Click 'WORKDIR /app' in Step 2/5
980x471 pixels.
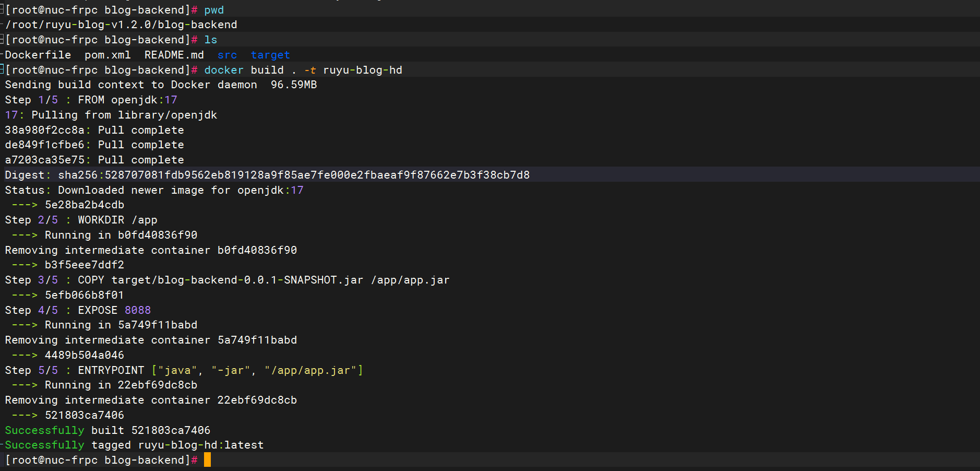(x=118, y=220)
